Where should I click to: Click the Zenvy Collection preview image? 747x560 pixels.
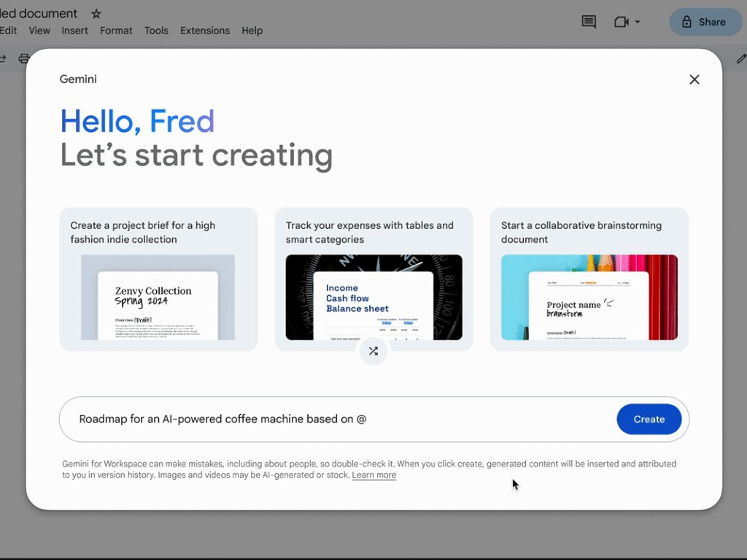pos(158,297)
